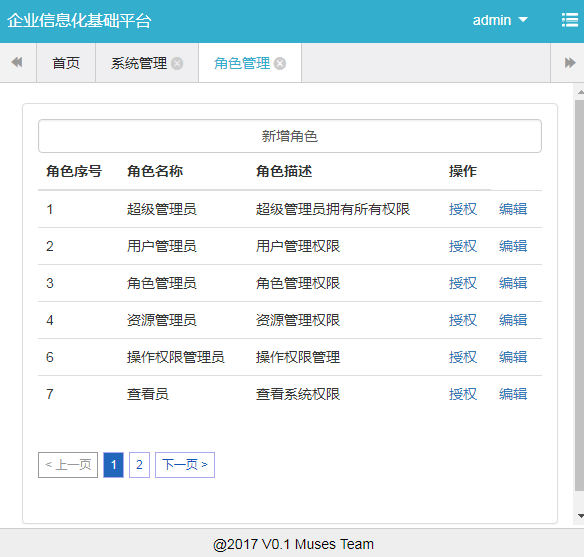Click 授权 for 操作权限管理员 row

point(463,357)
